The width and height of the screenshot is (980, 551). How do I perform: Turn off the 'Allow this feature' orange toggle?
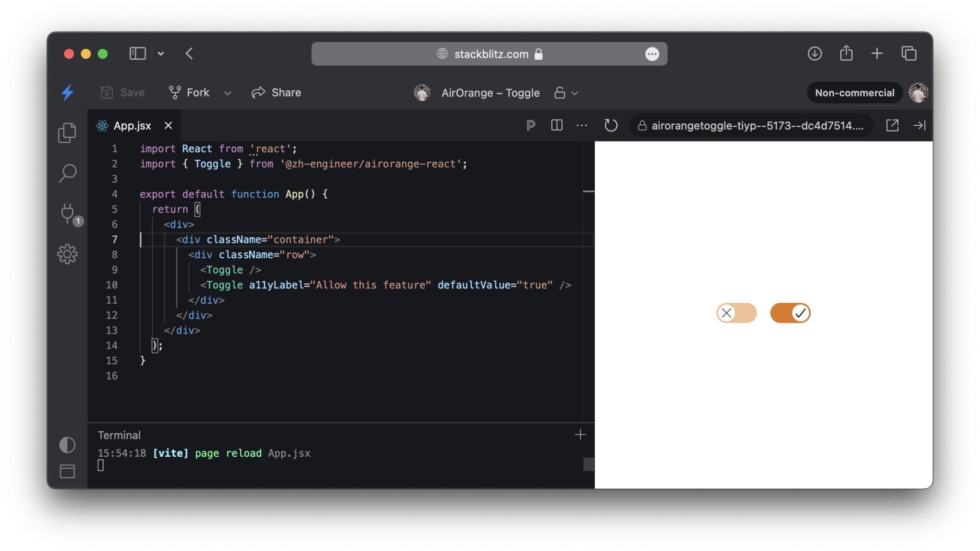pyautogui.click(x=790, y=313)
